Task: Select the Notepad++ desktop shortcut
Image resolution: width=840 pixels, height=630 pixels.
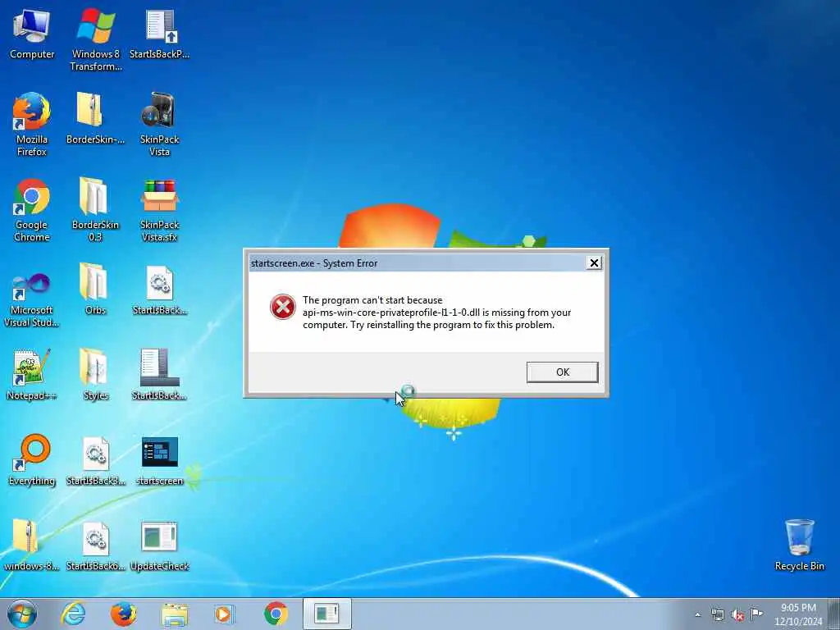Action: [32, 375]
